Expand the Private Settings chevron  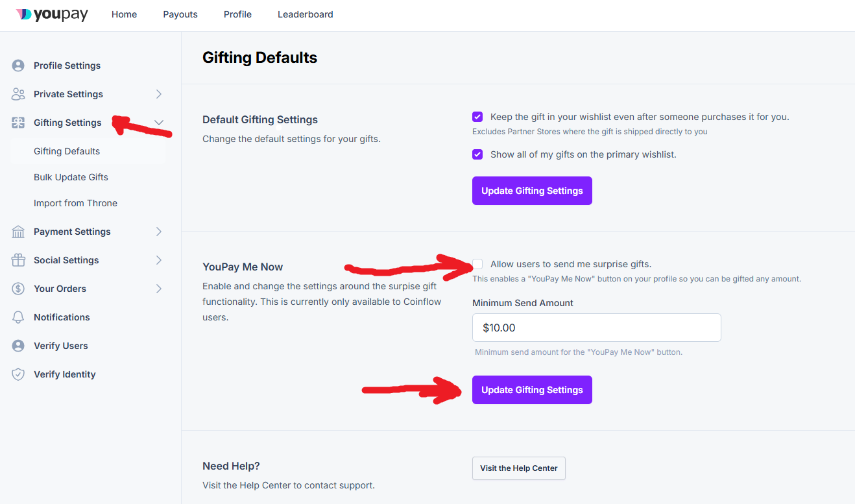click(x=159, y=94)
